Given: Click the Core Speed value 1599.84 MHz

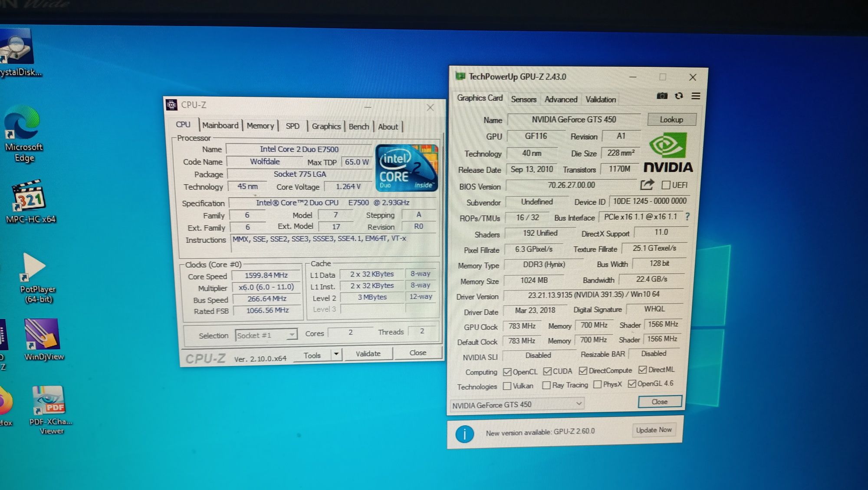Looking at the screenshot, I should 266,275.
